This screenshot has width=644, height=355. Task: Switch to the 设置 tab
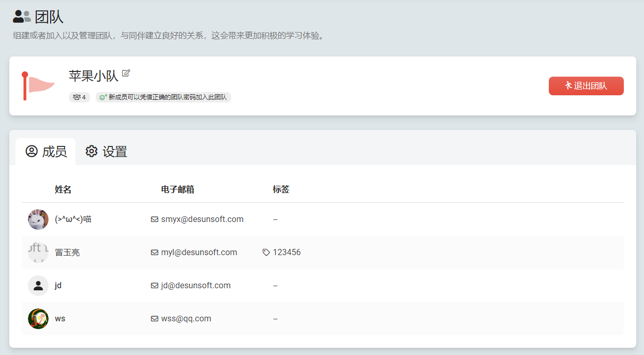[106, 151]
